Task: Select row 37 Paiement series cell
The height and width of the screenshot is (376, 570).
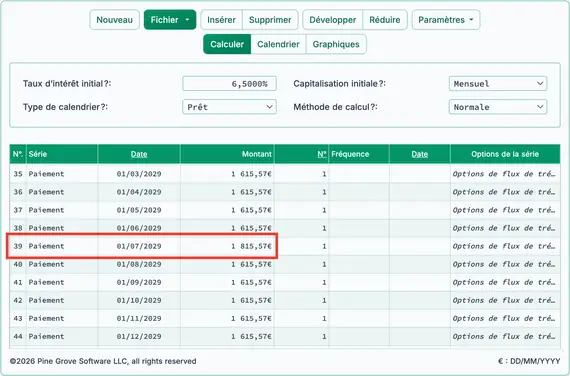Action: 62,210
